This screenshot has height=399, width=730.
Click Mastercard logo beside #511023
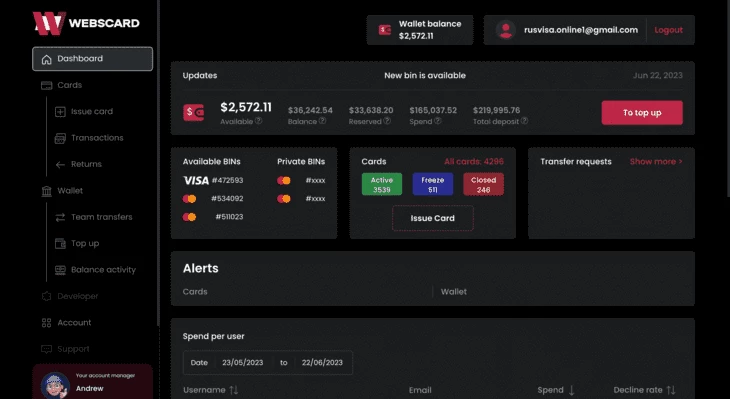click(189, 217)
